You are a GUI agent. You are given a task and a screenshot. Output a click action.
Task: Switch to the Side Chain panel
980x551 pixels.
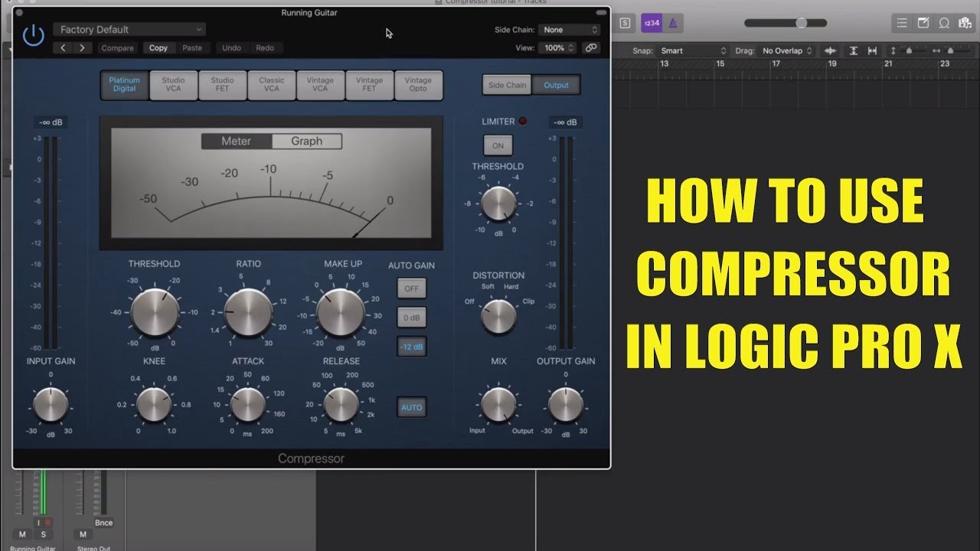508,85
